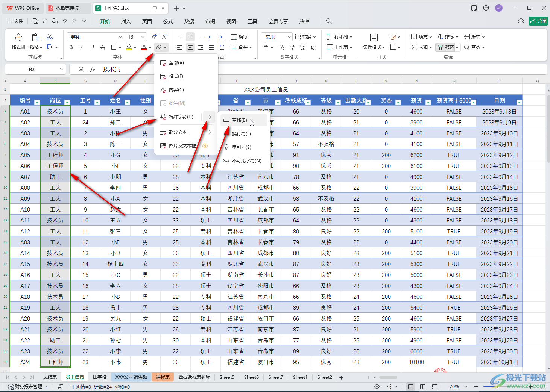
Task: Toggle bold formatting
Action: tap(71, 47)
